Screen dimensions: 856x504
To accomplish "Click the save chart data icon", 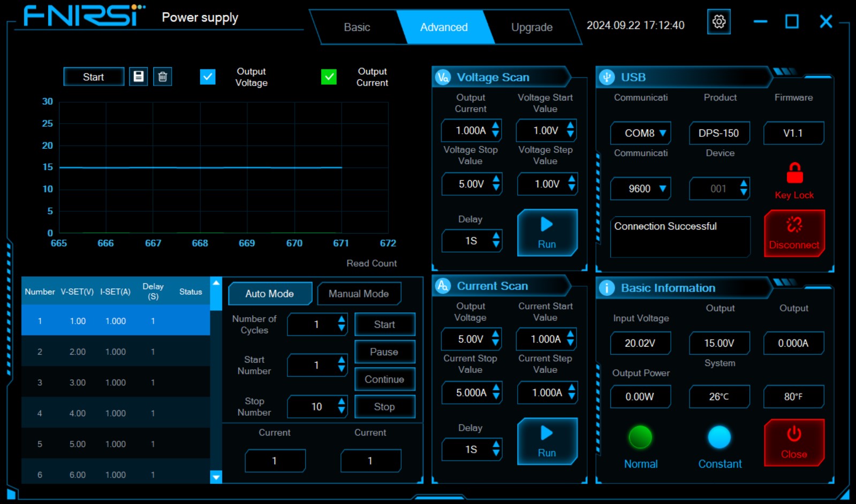I will point(138,77).
